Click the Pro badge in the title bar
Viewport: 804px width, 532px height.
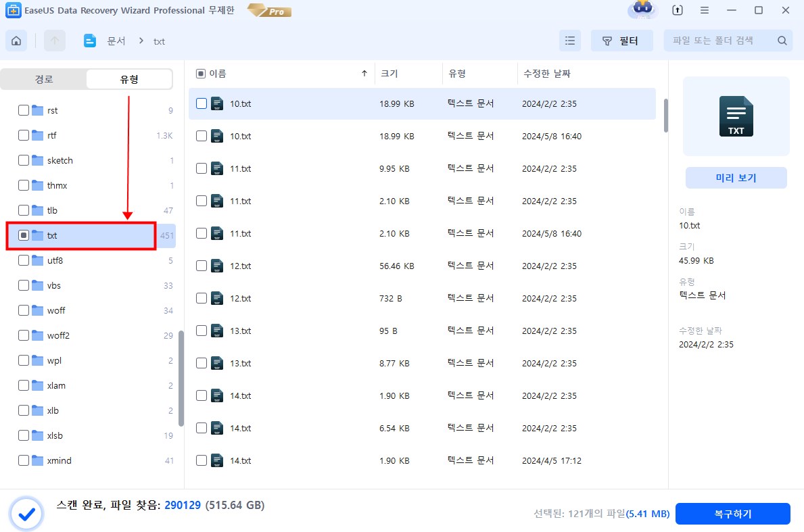pyautogui.click(x=268, y=11)
